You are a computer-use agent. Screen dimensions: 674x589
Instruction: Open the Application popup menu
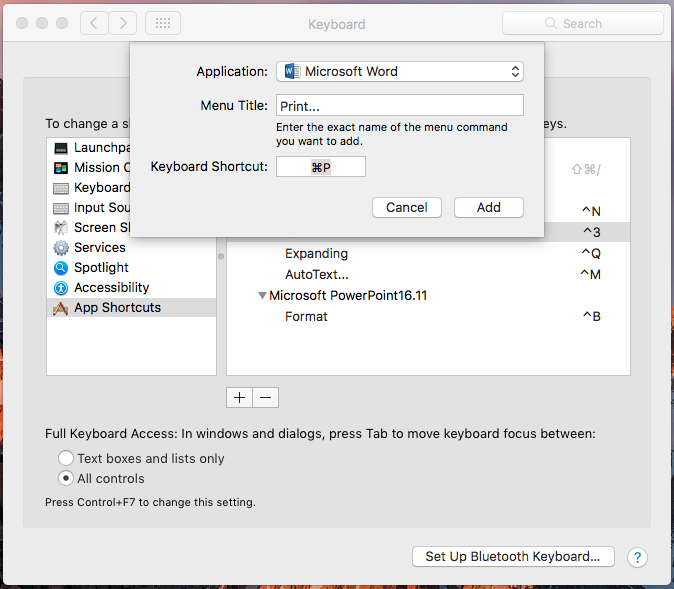tap(400, 71)
